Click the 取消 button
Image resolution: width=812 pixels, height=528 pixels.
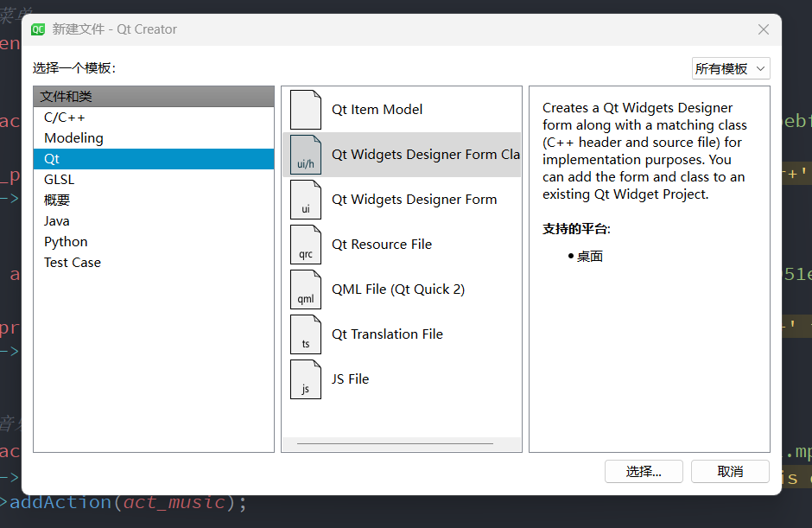(x=730, y=472)
